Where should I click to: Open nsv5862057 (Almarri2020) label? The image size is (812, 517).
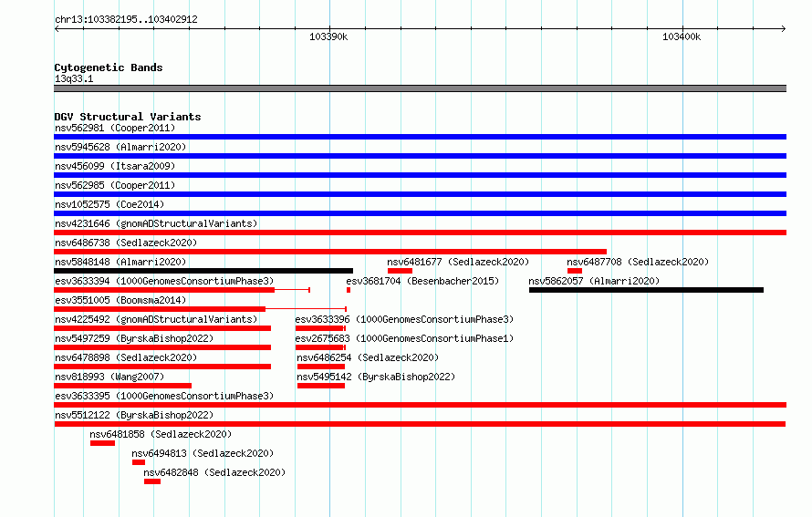pos(595,281)
